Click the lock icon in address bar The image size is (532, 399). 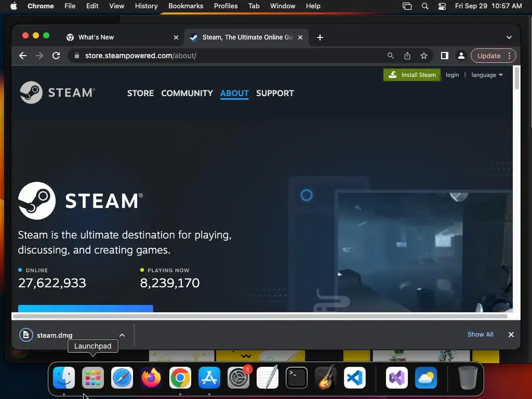click(x=77, y=56)
